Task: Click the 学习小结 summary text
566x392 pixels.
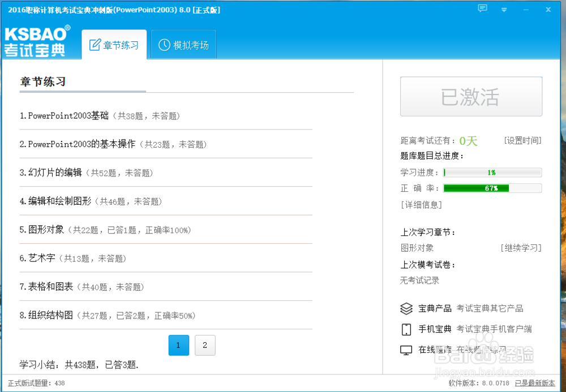Action: click(79, 365)
